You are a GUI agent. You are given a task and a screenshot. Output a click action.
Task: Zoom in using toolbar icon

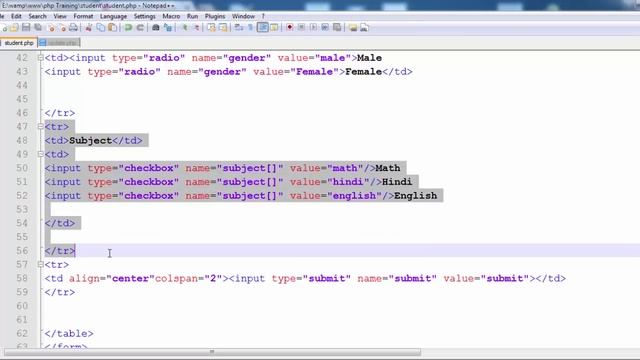pyautogui.click(x=184, y=27)
